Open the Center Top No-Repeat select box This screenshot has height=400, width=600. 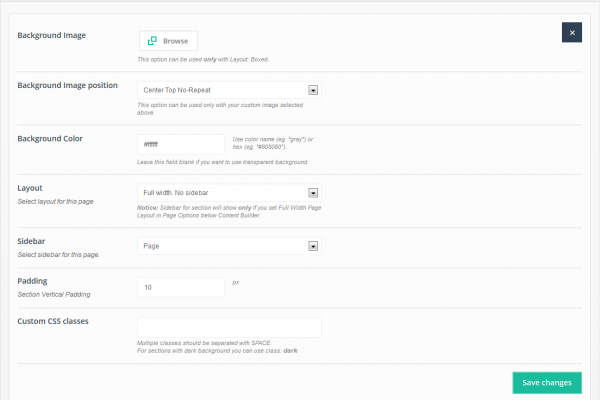click(x=229, y=90)
